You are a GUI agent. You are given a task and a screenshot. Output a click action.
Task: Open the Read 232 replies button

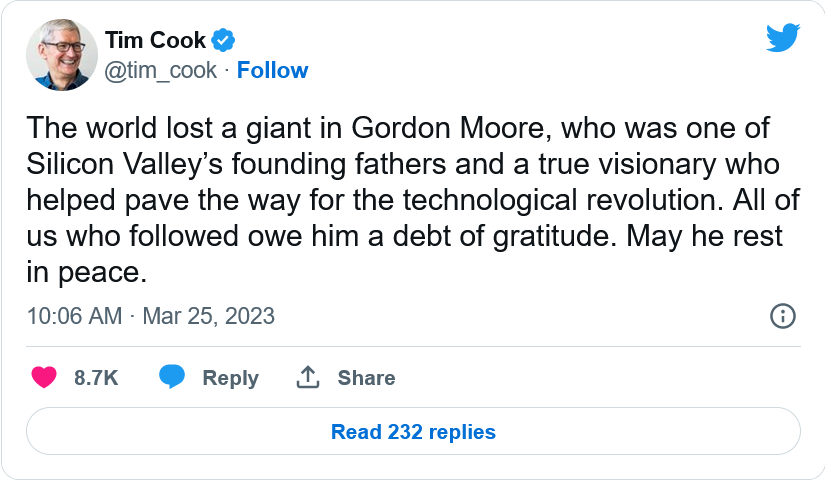413,432
